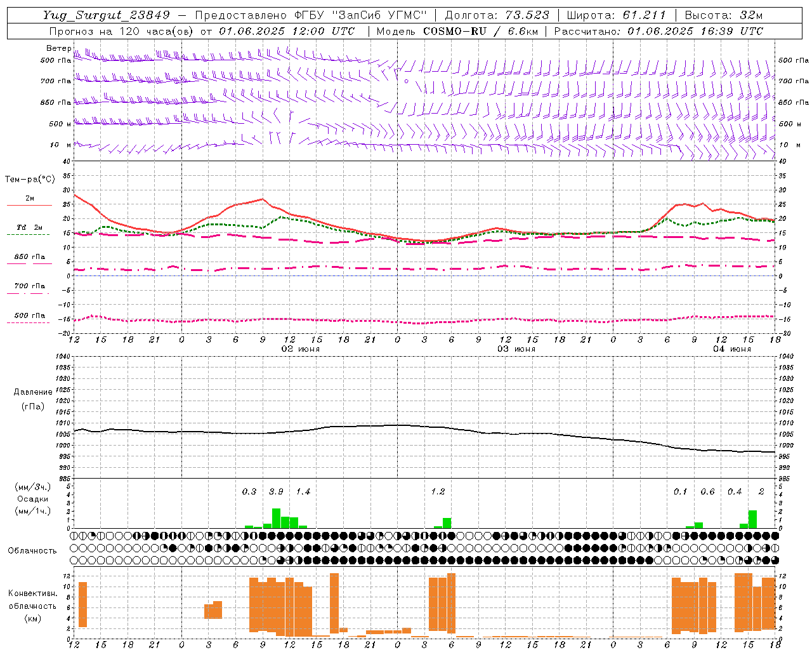Select the 0.4 precipitation total
The height and width of the screenshot is (650, 812).
[735, 492]
